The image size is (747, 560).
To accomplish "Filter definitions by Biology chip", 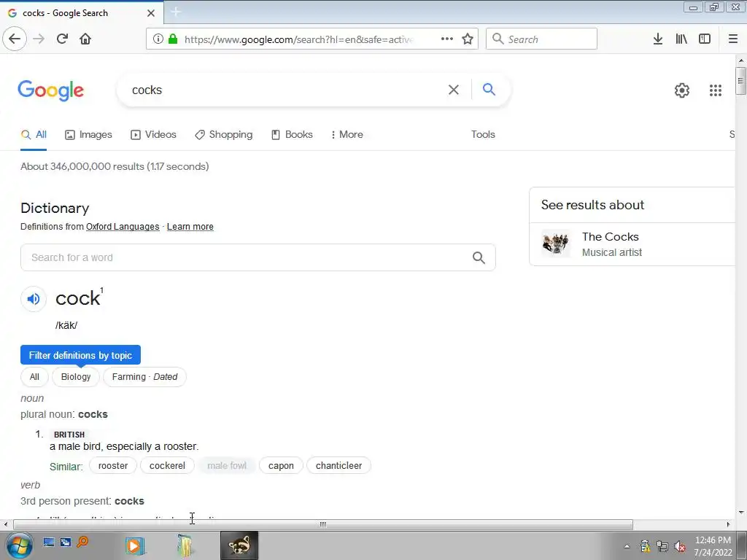I will coord(76,377).
